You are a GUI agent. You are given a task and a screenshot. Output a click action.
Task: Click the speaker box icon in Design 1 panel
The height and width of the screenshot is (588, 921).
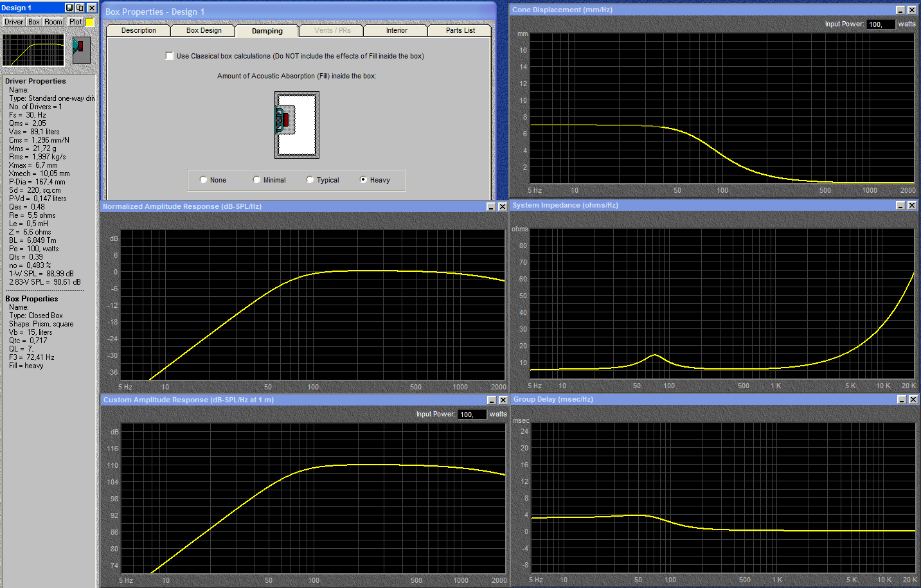click(81, 49)
